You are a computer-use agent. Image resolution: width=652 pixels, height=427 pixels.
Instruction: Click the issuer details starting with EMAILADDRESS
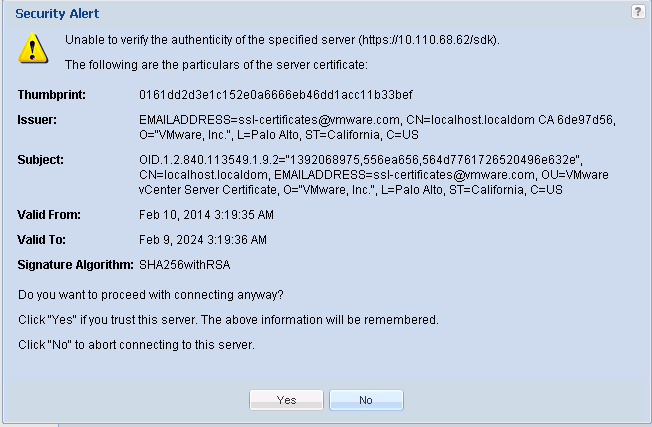pyautogui.click(x=377, y=126)
